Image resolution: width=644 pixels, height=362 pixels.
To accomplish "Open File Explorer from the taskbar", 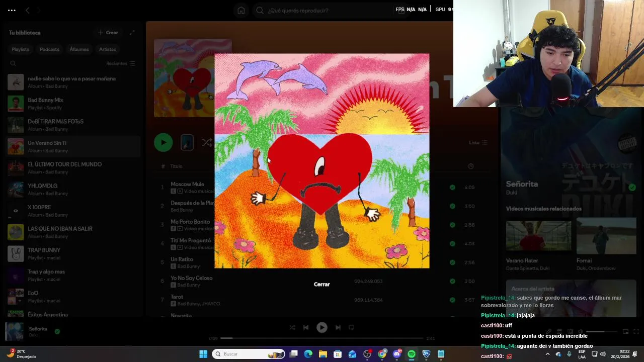I will click(x=323, y=354).
